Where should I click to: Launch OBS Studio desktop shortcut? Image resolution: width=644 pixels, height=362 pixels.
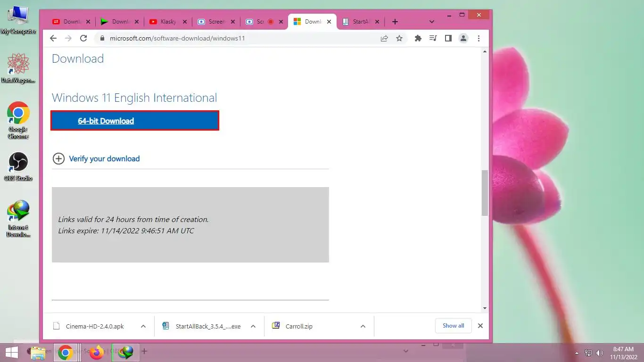(18, 166)
